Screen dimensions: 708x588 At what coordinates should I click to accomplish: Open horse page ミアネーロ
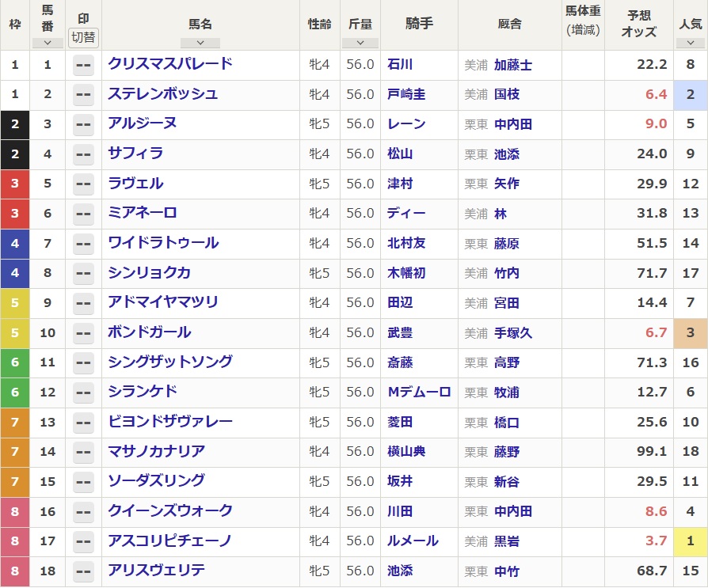pyautogui.click(x=143, y=213)
